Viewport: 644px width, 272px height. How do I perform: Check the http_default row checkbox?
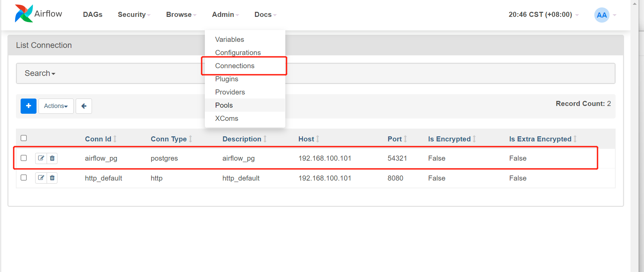click(x=24, y=178)
